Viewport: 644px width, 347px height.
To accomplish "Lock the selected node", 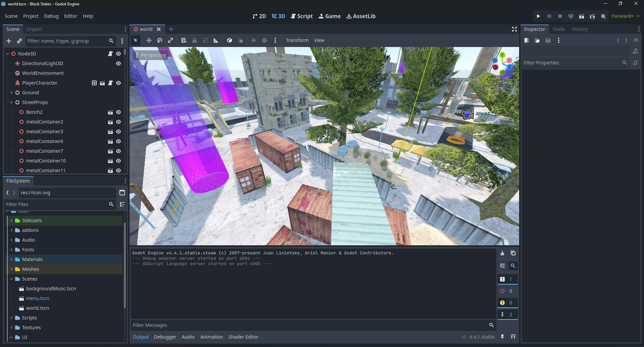I will point(194,40).
